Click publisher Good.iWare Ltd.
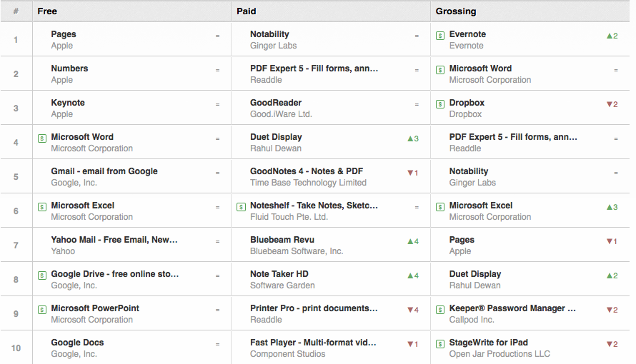The image size is (636, 364). [281, 114]
